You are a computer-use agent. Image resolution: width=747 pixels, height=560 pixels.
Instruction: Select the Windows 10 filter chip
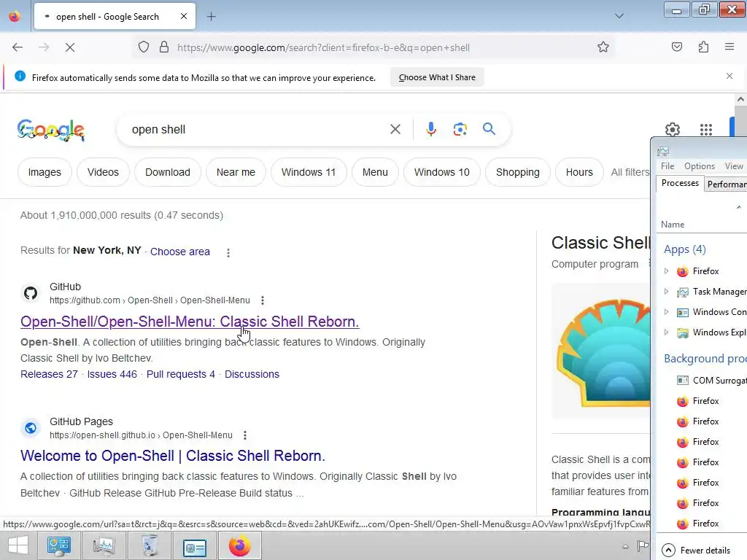point(441,172)
